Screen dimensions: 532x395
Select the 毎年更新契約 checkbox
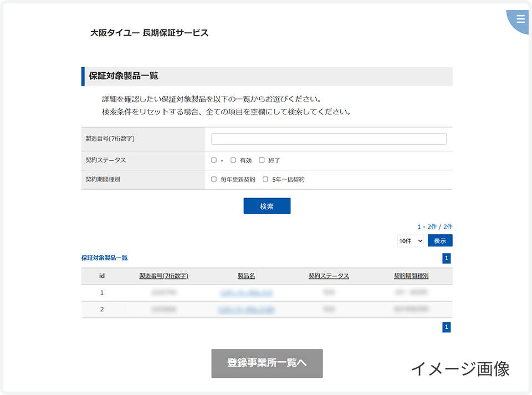pos(214,180)
